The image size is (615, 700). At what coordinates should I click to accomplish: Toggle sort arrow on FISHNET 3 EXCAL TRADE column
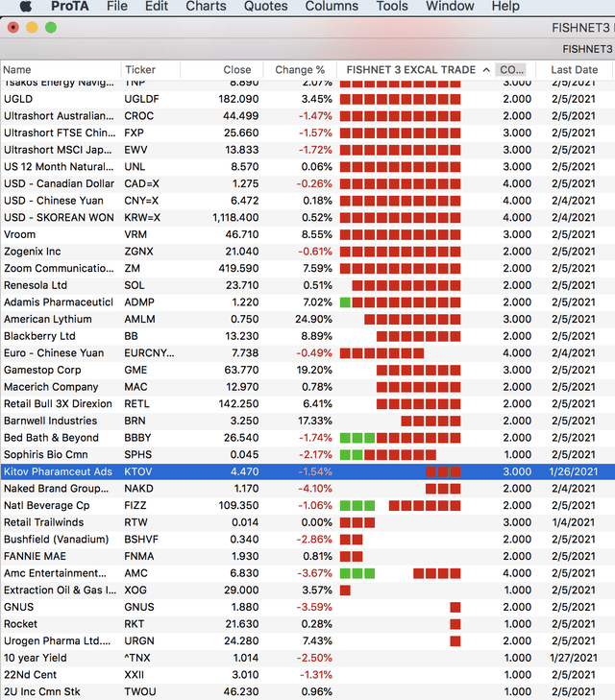pyautogui.click(x=486, y=70)
